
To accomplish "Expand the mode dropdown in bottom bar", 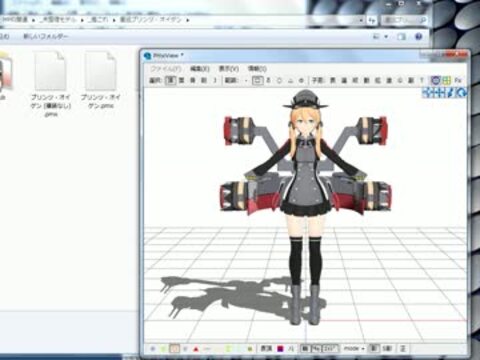I will (x=354, y=349).
